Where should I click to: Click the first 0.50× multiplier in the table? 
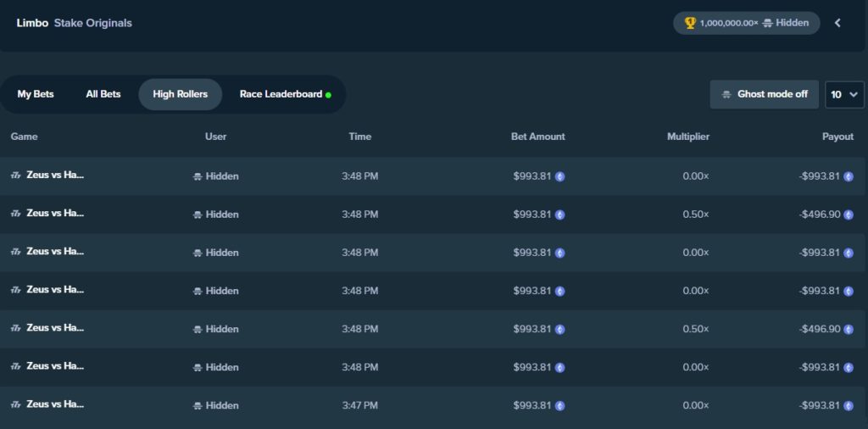(695, 214)
